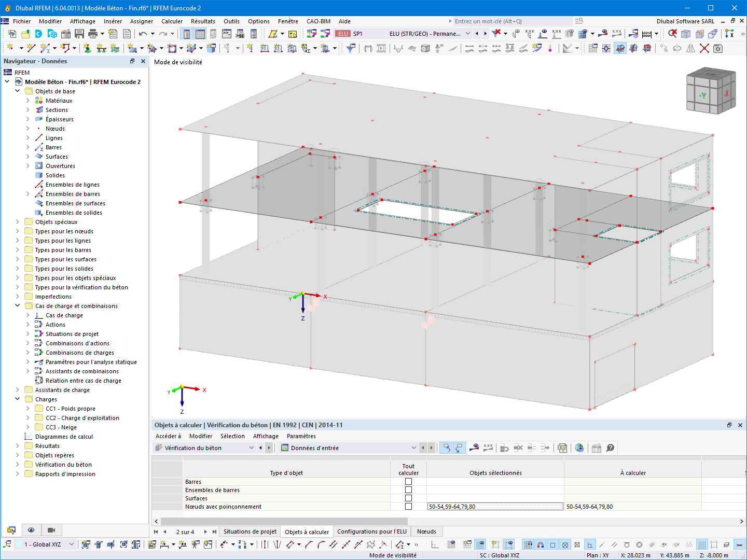The image size is (747, 560).
Task: Switch to the 'Situations de projet' tab
Action: (x=250, y=531)
